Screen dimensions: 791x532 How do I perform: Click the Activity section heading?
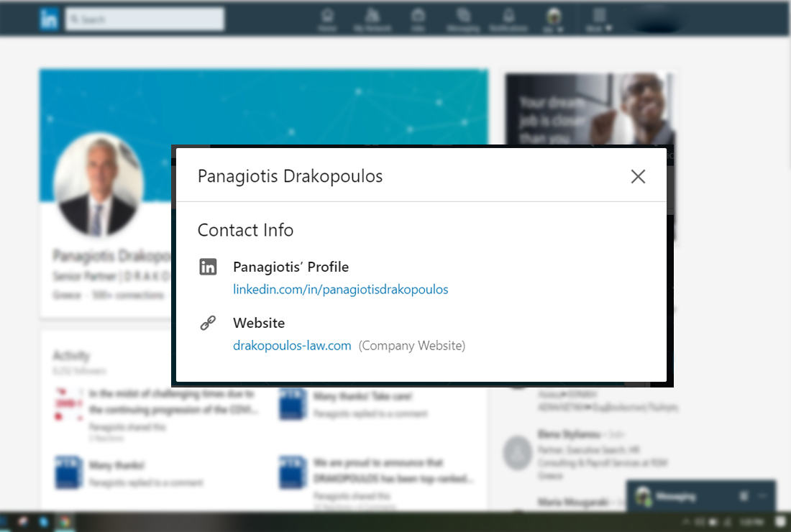click(x=71, y=356)
